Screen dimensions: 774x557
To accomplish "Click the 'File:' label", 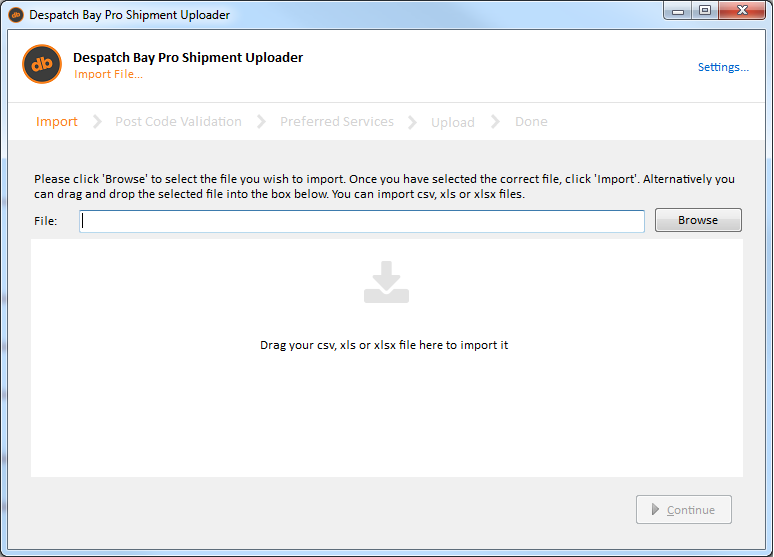I will pyautogui.click(x=45, y=221).
